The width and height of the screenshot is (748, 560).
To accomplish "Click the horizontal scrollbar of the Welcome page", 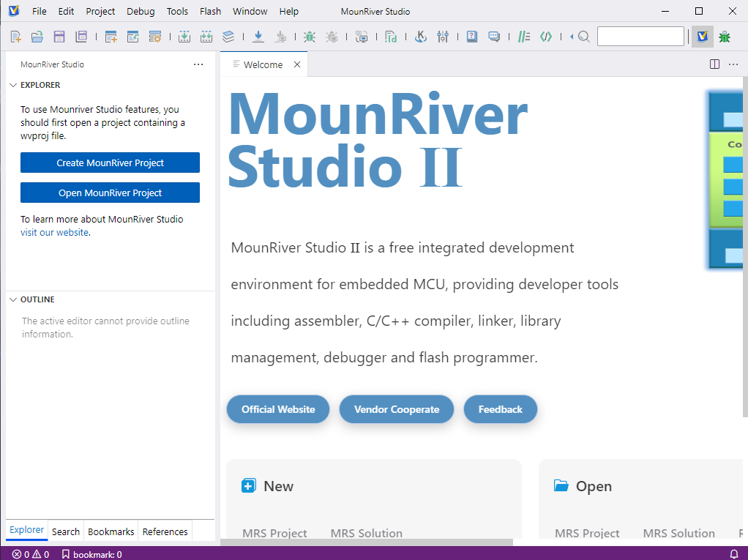I will (367, 542).
